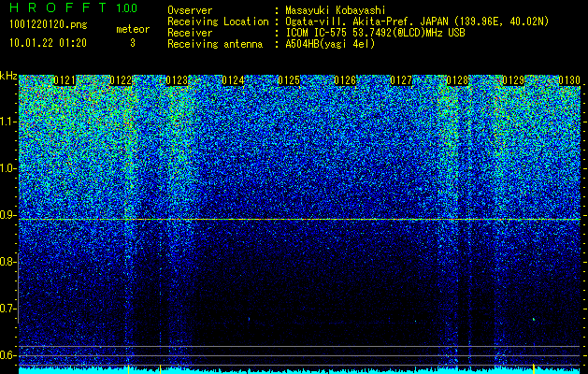Screen dimensions: 588x374
Task: Click the Receiving antenna label
Action: click(x=215, y=44)
